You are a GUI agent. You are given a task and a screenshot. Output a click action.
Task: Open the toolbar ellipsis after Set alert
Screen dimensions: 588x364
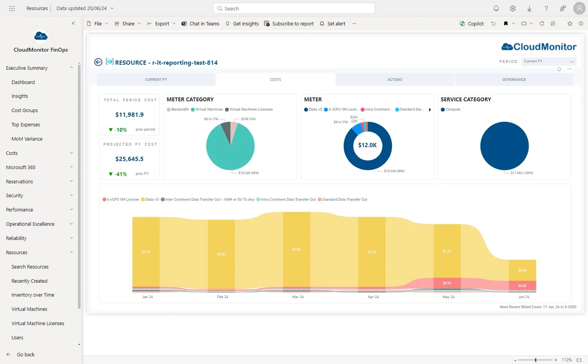click(354, 23)
